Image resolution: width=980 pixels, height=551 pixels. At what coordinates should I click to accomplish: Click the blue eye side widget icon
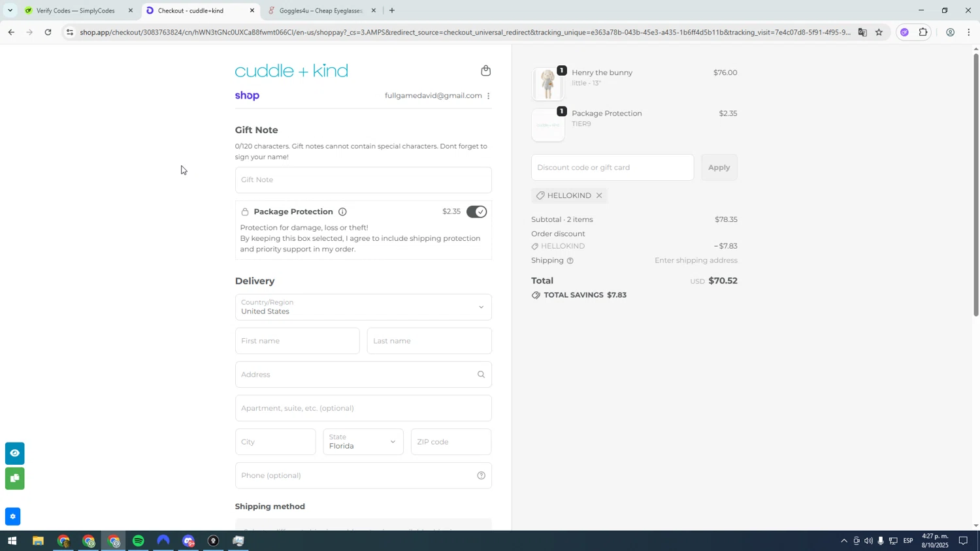point(14,454)
